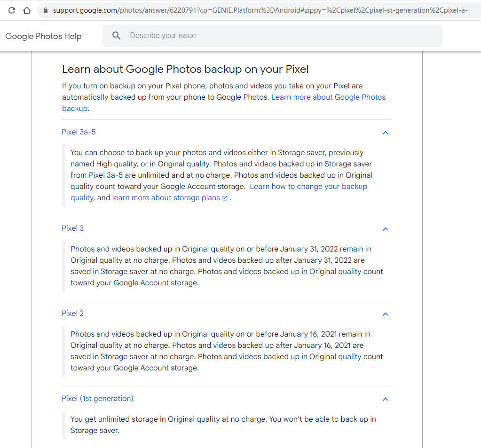
Task: Go to the browser home page icon
Action: (27, 10)
